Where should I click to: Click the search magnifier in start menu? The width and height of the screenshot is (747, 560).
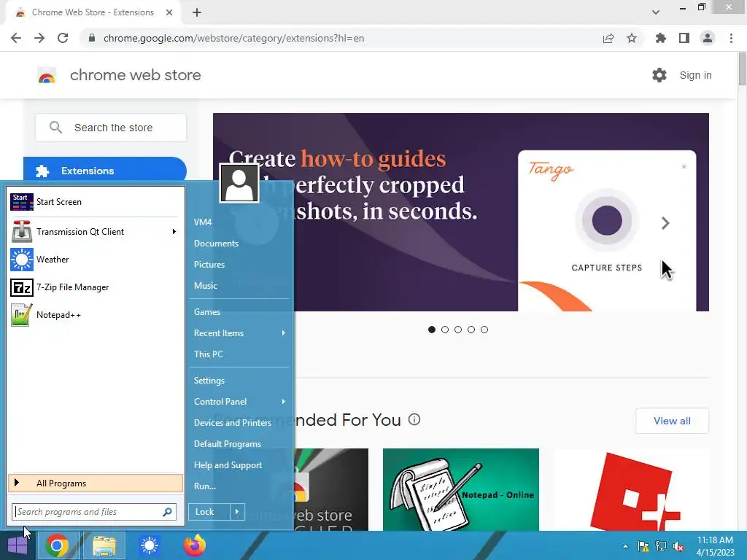coord(167,512)
